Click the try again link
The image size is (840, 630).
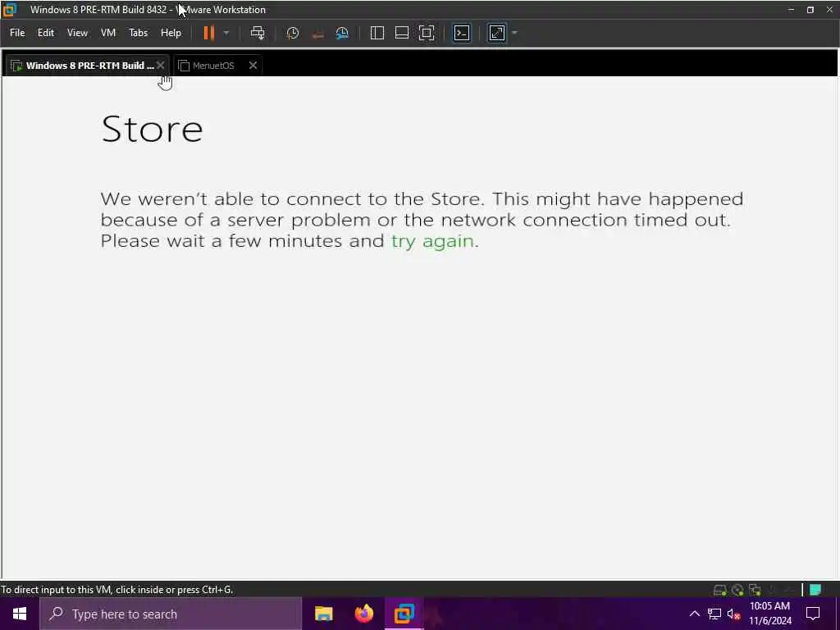(432, 241)
